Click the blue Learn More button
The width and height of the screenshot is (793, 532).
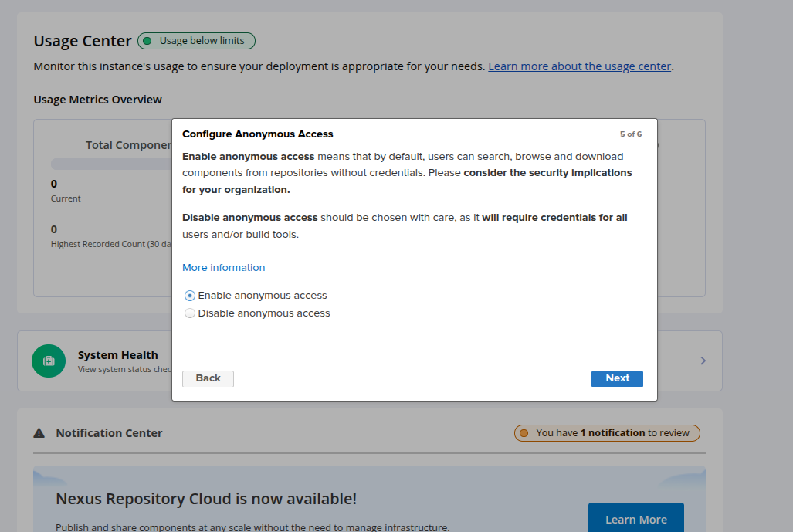pyautogui.click(x=635, y=519)
